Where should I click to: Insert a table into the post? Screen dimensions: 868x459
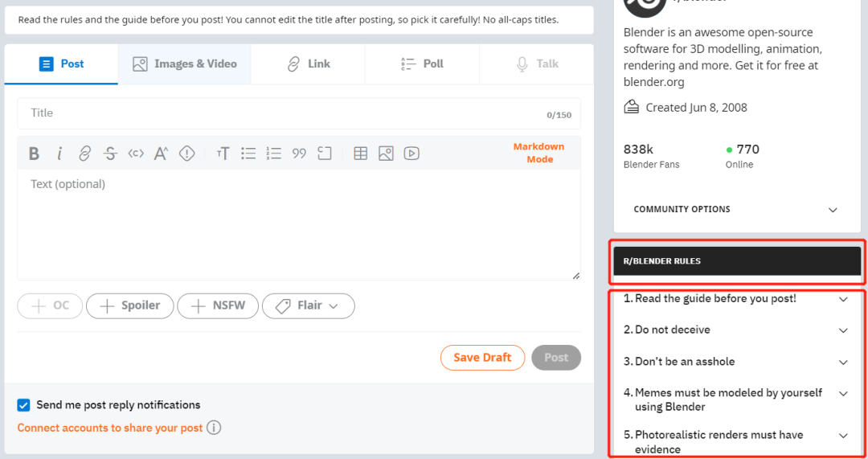tap(361, 154)
